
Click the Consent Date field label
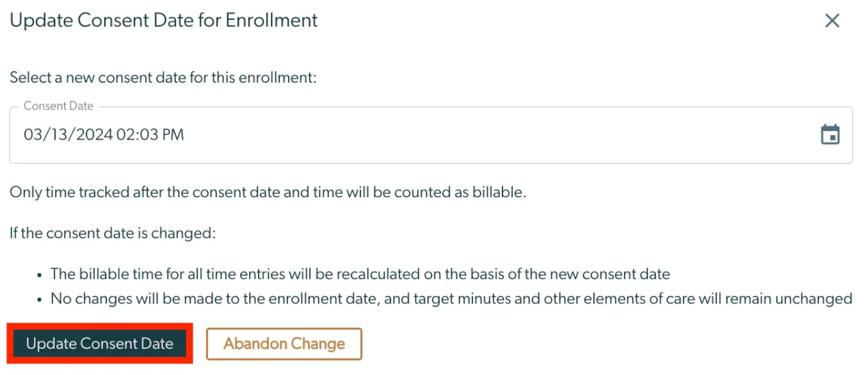(58, 106)
